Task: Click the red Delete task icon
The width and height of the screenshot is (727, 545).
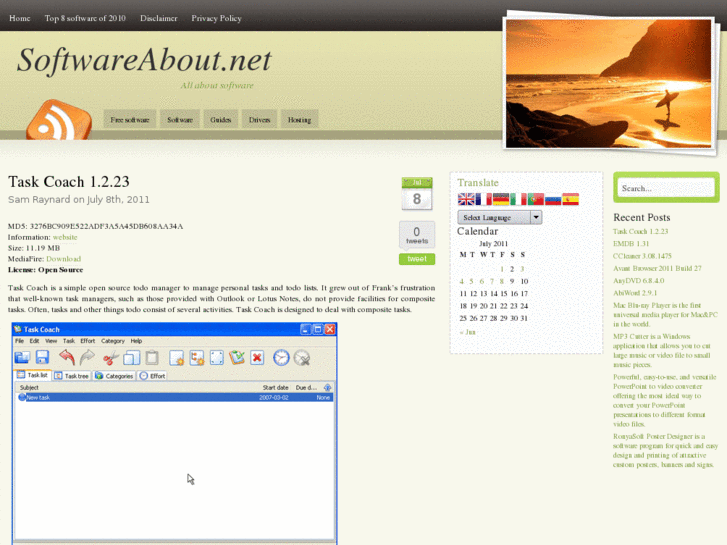Action: click(x=257, y=358)
